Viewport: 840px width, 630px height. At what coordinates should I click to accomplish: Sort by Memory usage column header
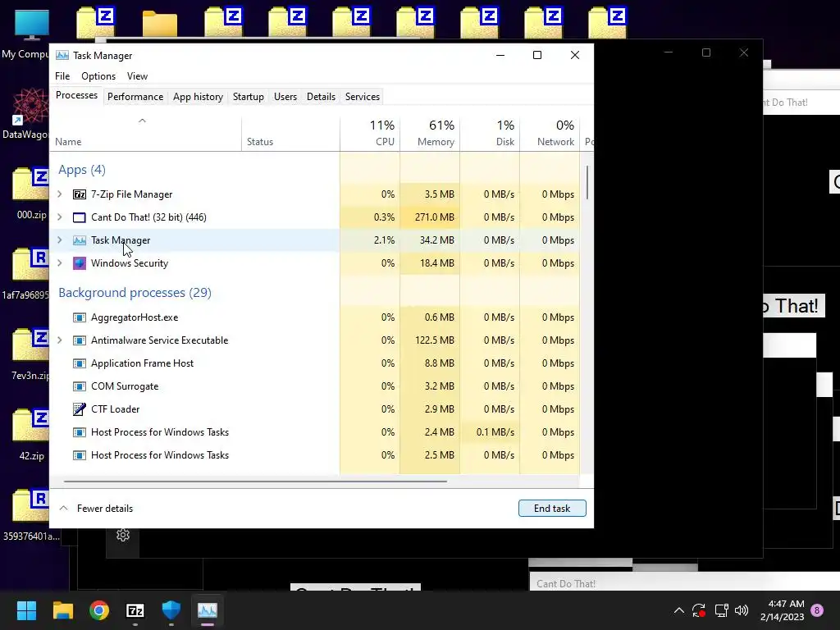[x=430, y=134]
